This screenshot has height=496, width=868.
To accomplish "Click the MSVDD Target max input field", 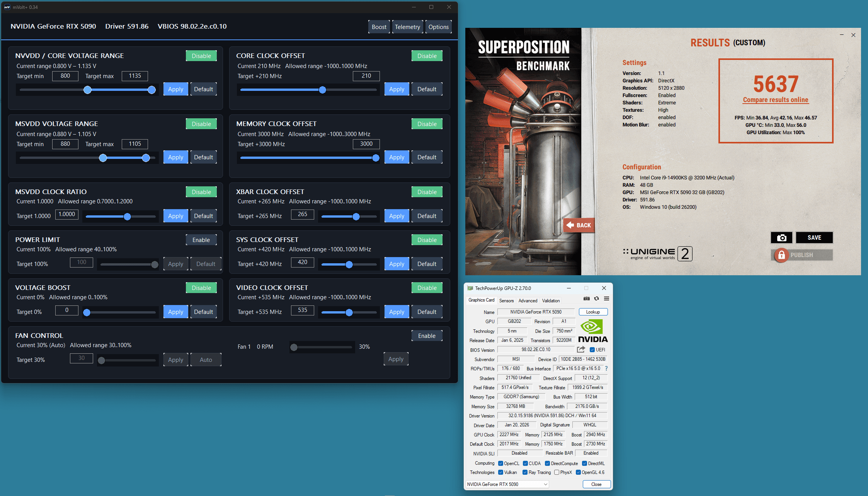I will (134, 144).
